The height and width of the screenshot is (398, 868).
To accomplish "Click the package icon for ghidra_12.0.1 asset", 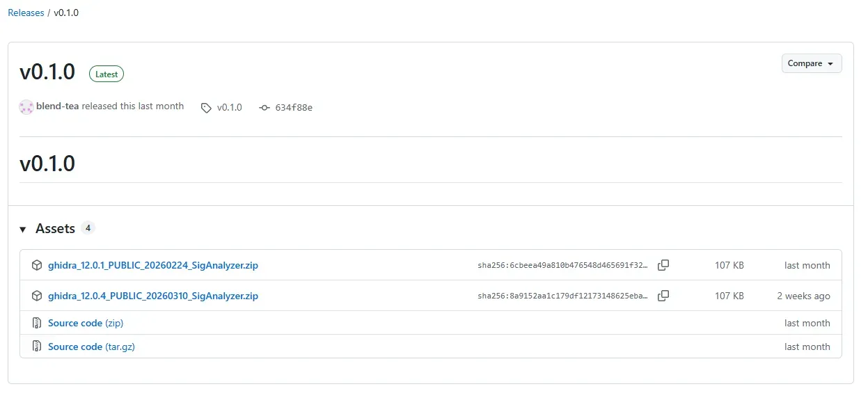I will pos(37,265).
